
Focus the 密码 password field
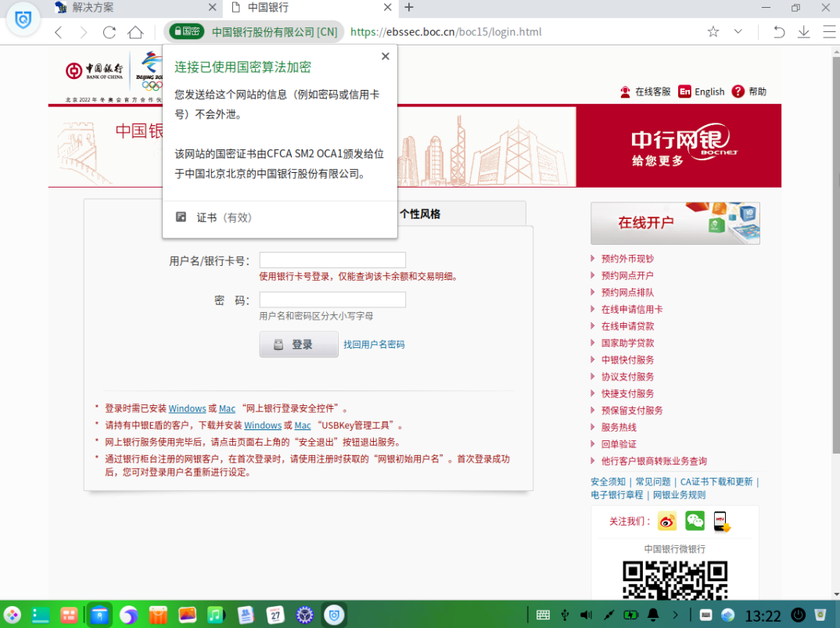[332, 300]
